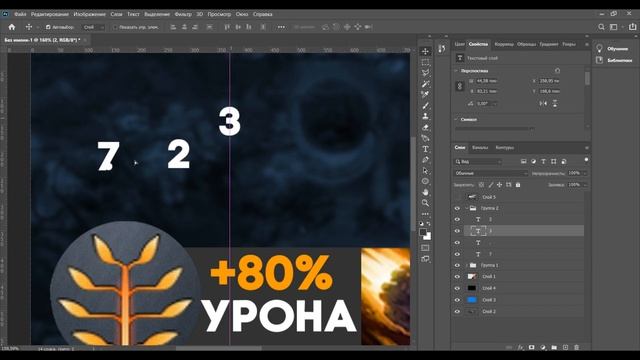Image resolution: width=640 pixels, height=360 pixels.
Task: Select the Hand tool
Action: [425, 192]
